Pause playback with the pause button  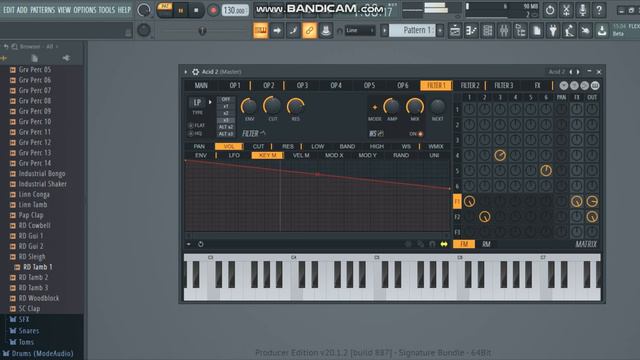pyautogui.click(x=180, y=10)
